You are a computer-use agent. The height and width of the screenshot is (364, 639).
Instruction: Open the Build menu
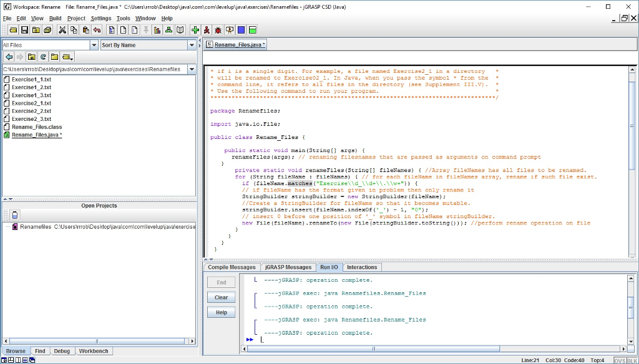55,18
